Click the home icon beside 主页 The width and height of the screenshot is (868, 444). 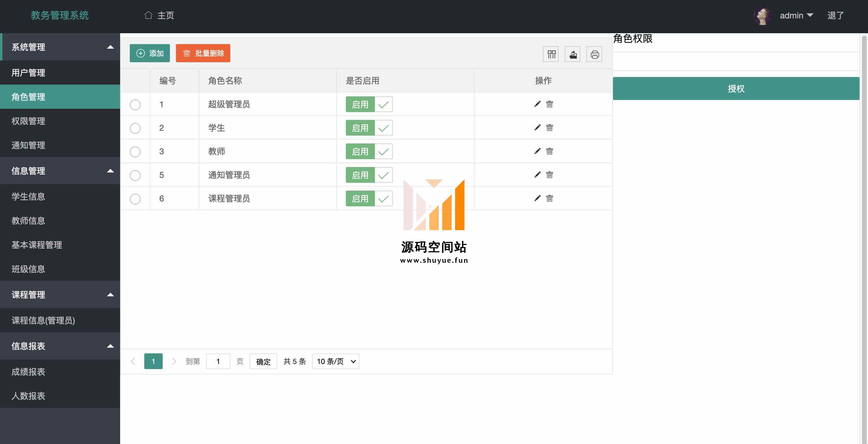click(148, 15)
